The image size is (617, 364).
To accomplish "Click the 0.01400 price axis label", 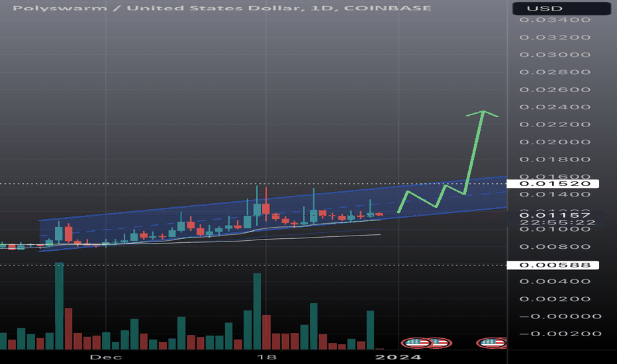I will 555,195.
